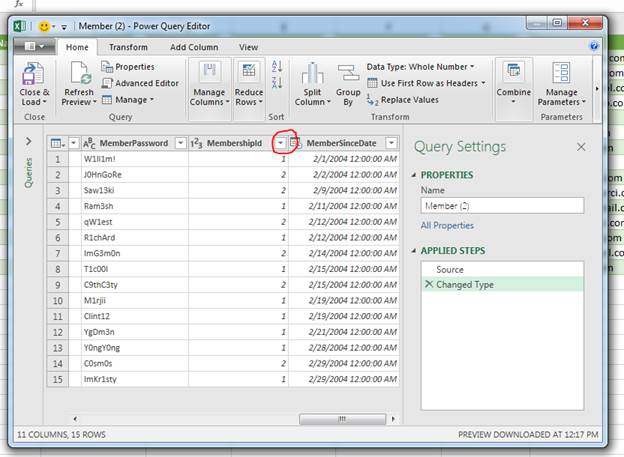Click the Close & Load icon

coord(33,74)
